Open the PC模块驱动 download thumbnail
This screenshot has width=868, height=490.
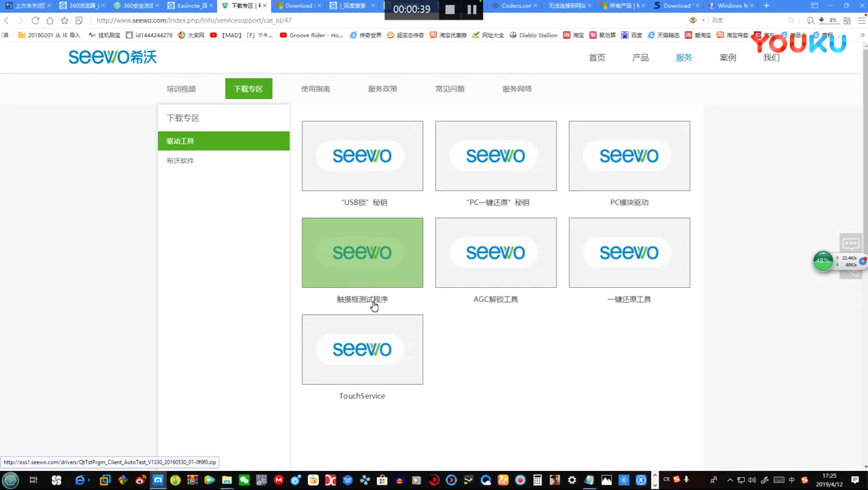pyautogui.click(x=629, y=156)
